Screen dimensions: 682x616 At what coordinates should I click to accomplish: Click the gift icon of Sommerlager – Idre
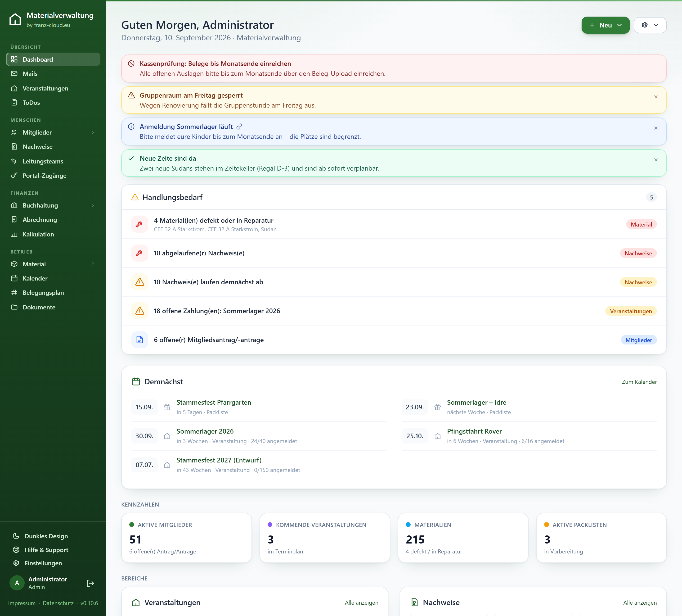click(437, 407)
